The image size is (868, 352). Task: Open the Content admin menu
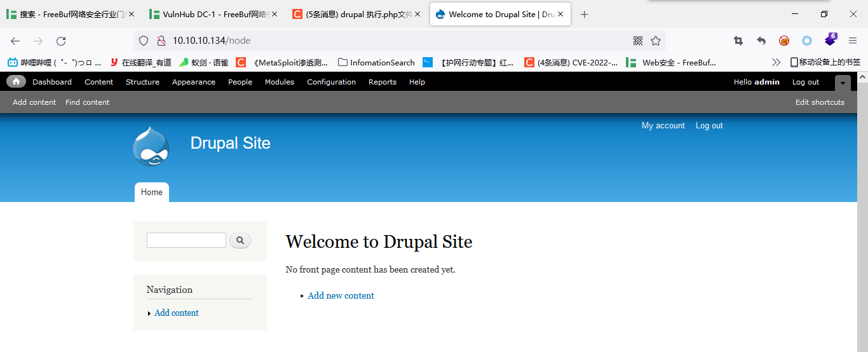click(x=98, y=82)
